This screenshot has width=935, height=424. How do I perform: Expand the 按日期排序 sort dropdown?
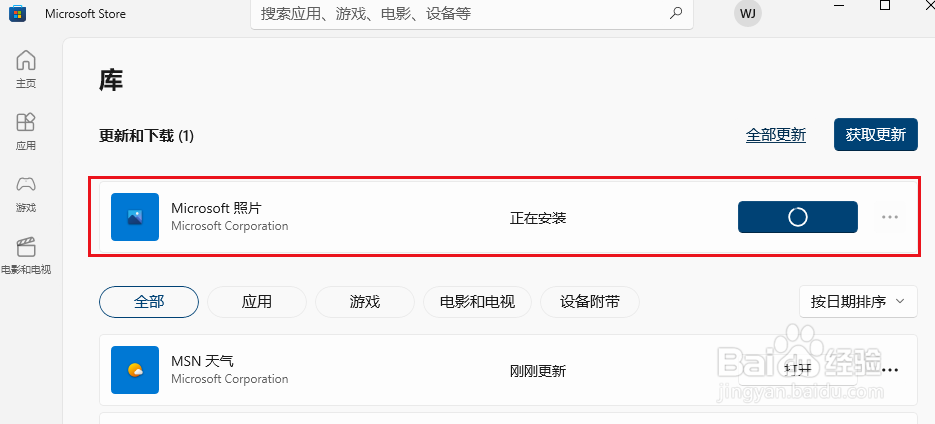[x=858, y=302]
